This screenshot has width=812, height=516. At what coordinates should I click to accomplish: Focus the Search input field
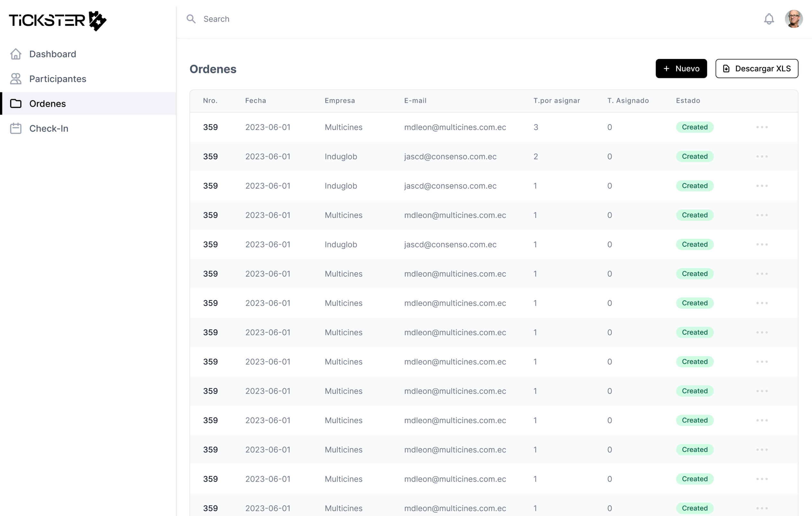(465, 19)
